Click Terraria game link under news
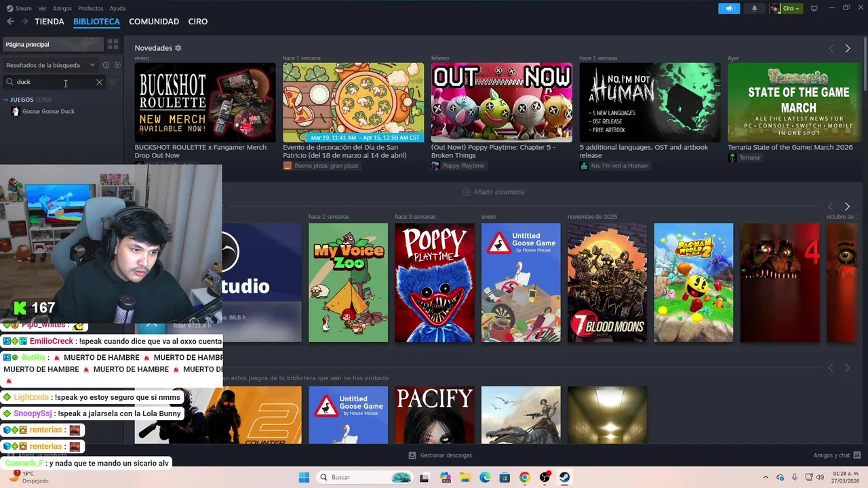The width and height of the screenshot is (868, 488). point(744,157)
